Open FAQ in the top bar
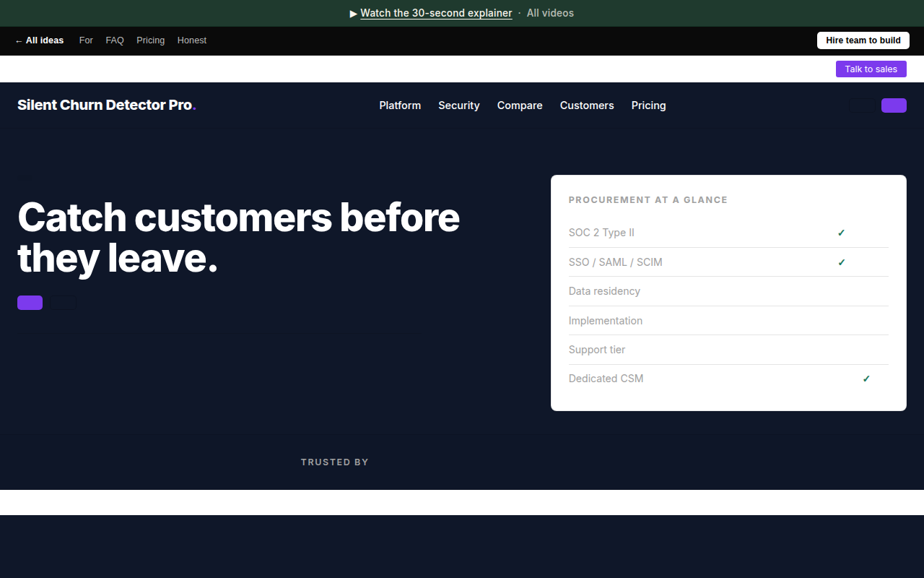This screenshot has width=924, height=578. point(115,40)
